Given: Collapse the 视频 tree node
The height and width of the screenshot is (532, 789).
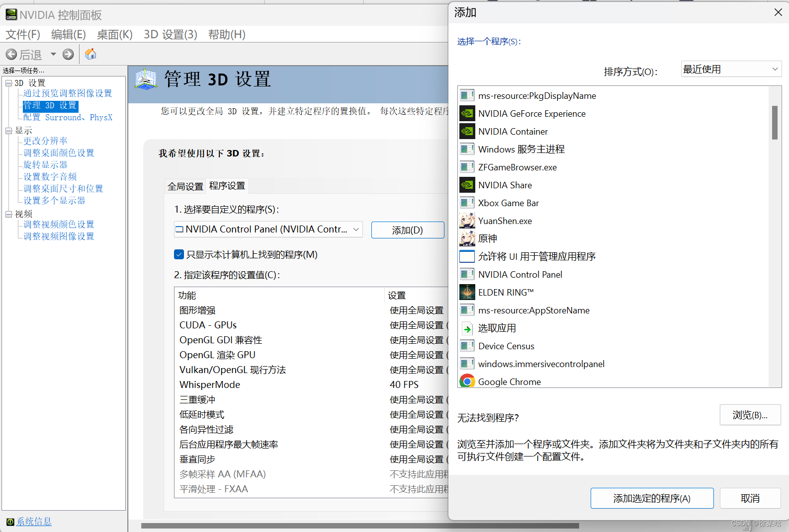Looking at the screenshot, I should pos(8,214).
